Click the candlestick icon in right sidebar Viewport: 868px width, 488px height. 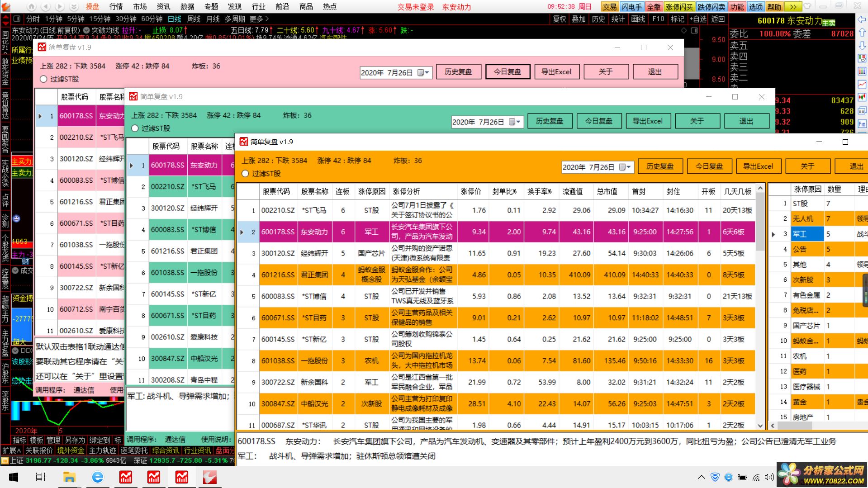click(x=862, y=97)
